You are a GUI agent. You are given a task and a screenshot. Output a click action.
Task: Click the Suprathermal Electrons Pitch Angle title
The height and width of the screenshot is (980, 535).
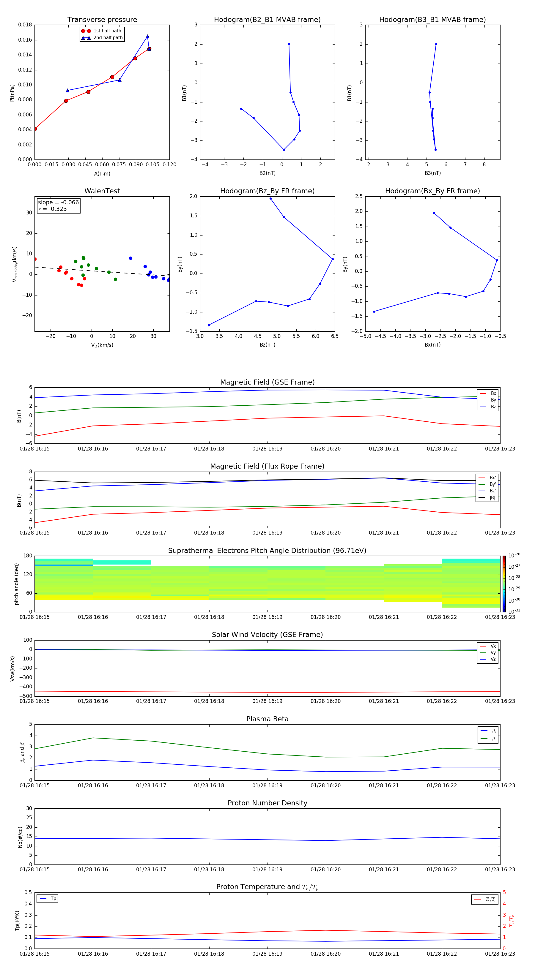tap(267, 551)
